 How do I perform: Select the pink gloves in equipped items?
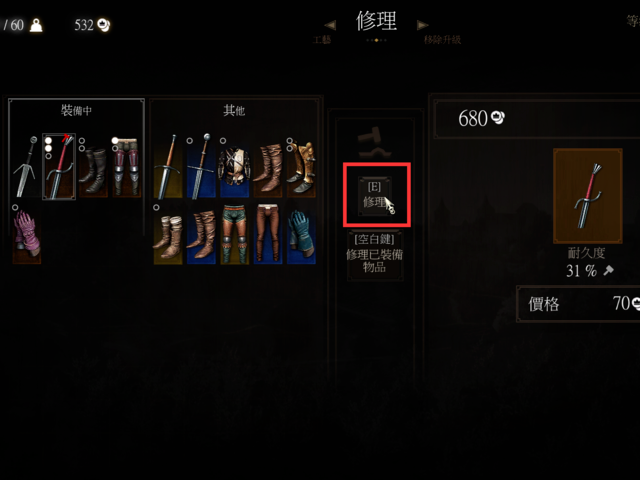point(27,233)
